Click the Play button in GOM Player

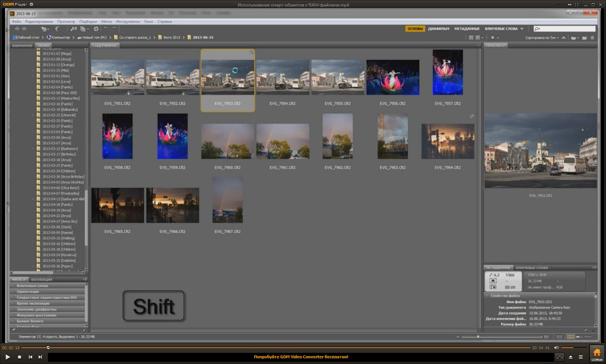point(8,357)
